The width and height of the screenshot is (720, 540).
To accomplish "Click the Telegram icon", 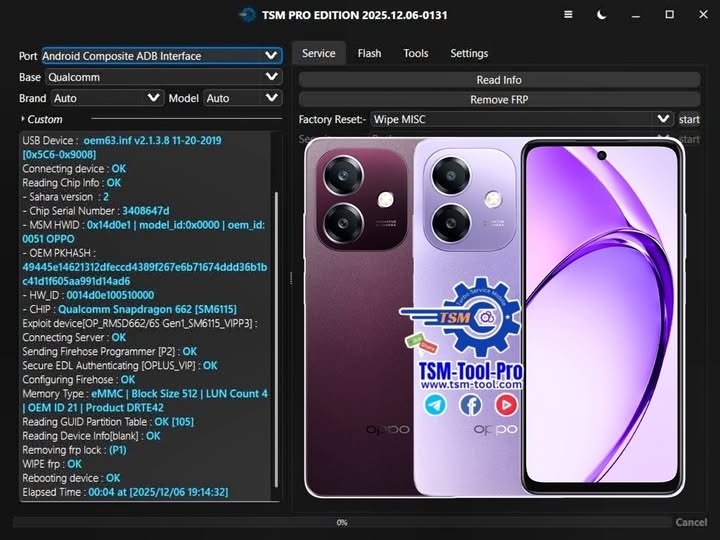I will tap(435, 404).
